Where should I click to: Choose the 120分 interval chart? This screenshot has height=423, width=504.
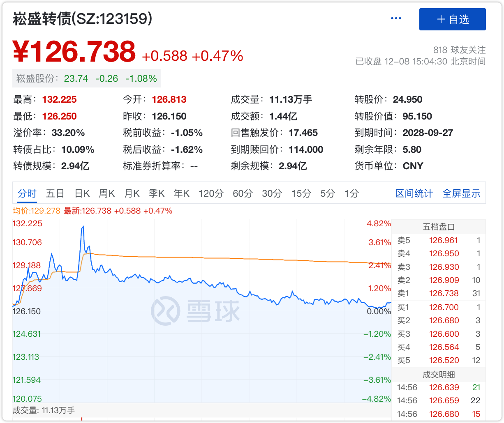tap(211, 193)
